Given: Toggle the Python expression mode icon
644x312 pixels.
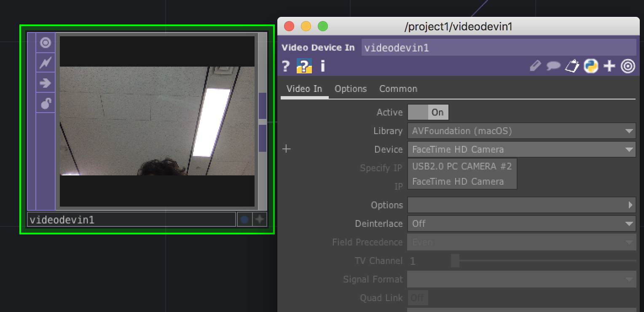Looking at the screenshot, I should (590, 66).
